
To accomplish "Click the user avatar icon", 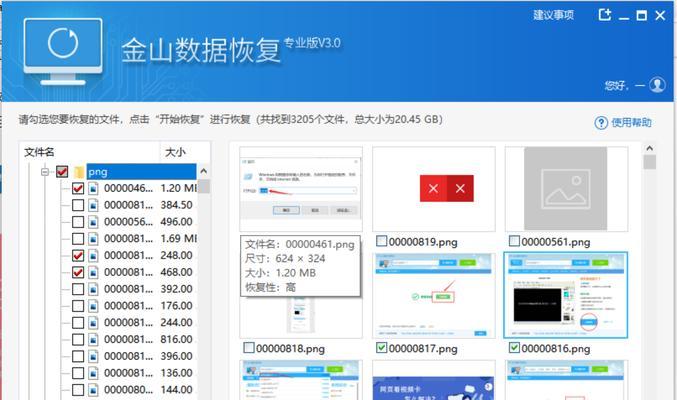I will point(658,85).
